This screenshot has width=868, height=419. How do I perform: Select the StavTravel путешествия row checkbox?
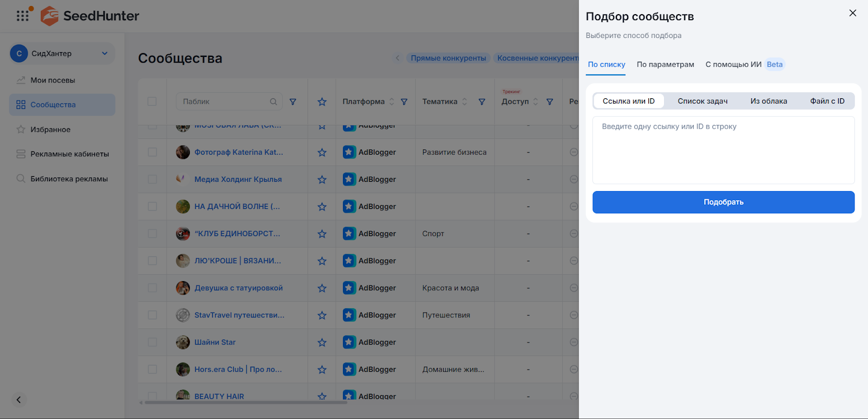coord(152,315)
